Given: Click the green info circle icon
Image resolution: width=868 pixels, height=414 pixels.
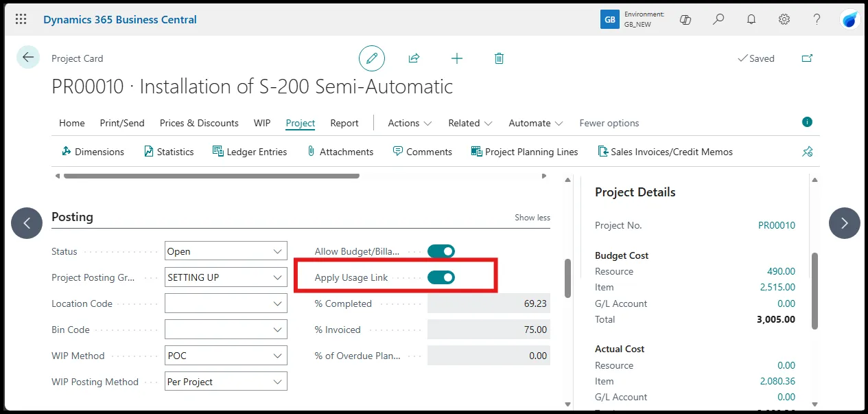Looking at the screenshot, I should (807, 122).
